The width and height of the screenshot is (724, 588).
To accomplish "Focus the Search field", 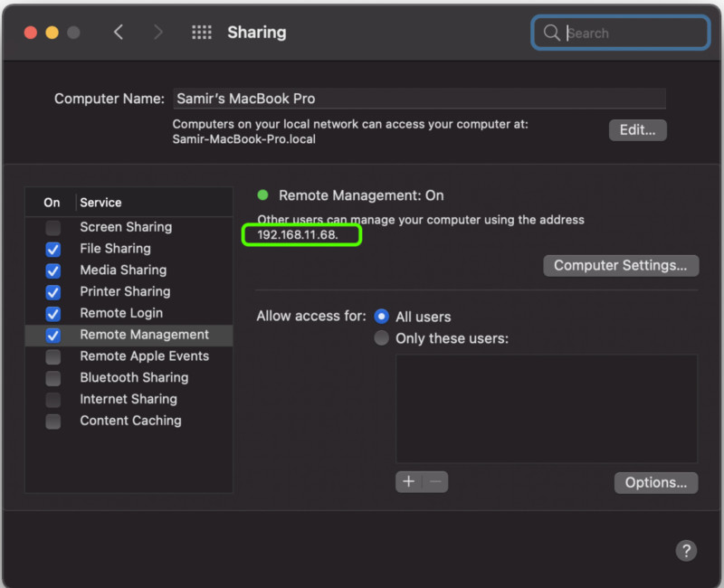I will pos(620,33).
